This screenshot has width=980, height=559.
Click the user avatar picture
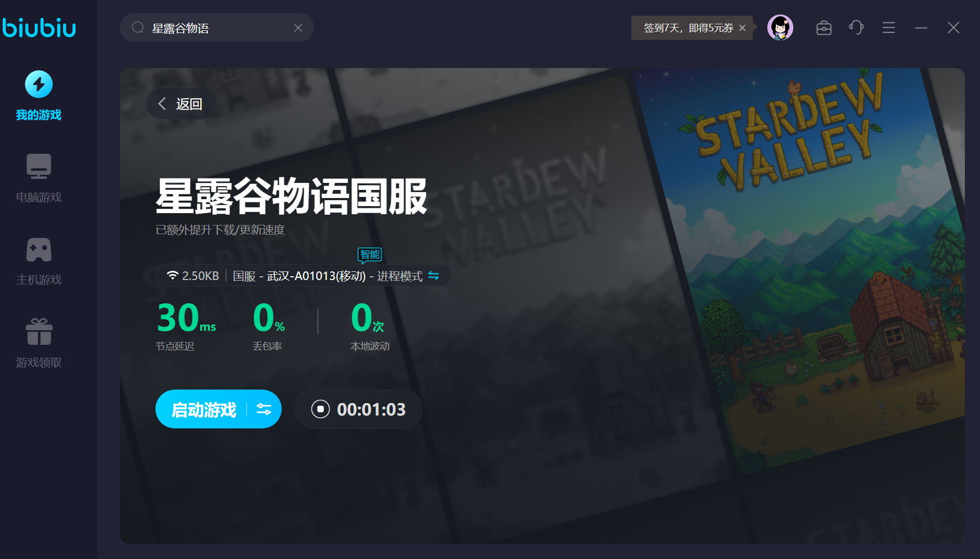coord(780,28)
